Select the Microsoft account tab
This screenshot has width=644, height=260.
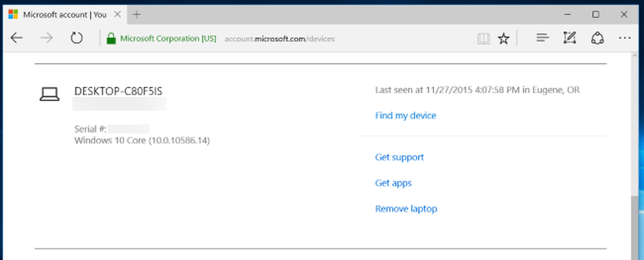64,15
